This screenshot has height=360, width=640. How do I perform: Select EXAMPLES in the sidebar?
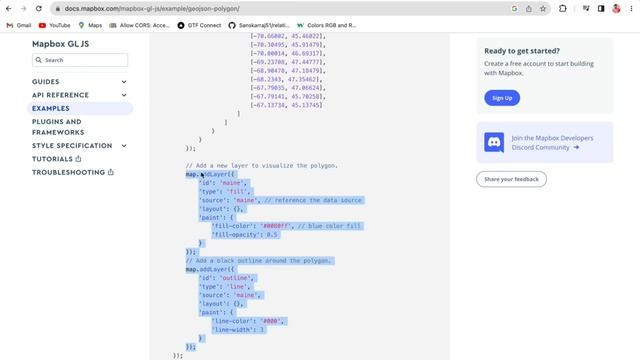tap(80, 108)
